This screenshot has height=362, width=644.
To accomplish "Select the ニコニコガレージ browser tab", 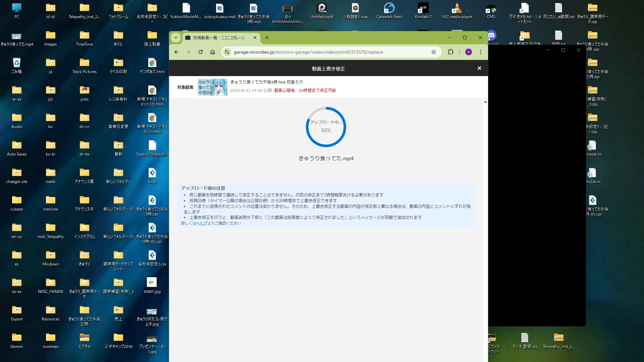I will tap(219, 38).
